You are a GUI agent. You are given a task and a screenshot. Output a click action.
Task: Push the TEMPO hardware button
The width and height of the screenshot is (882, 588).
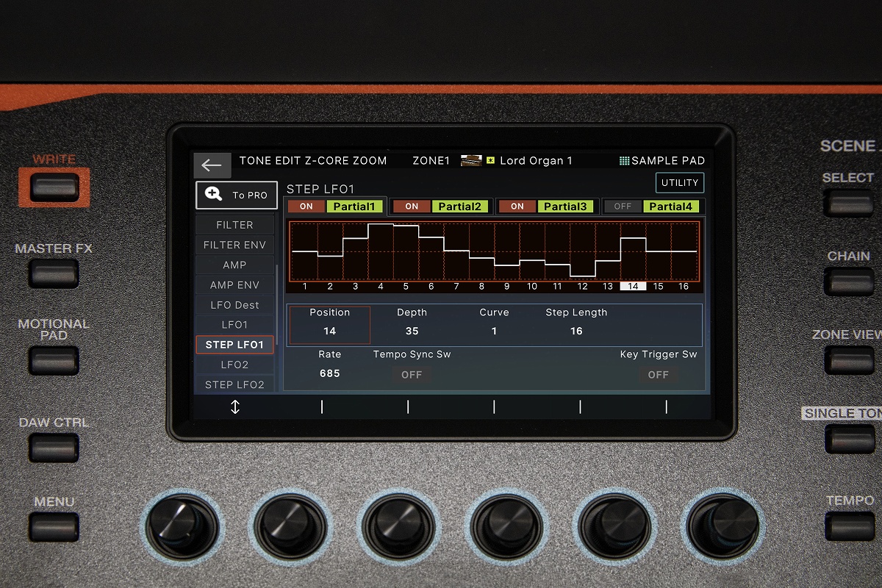click(849, 525)
